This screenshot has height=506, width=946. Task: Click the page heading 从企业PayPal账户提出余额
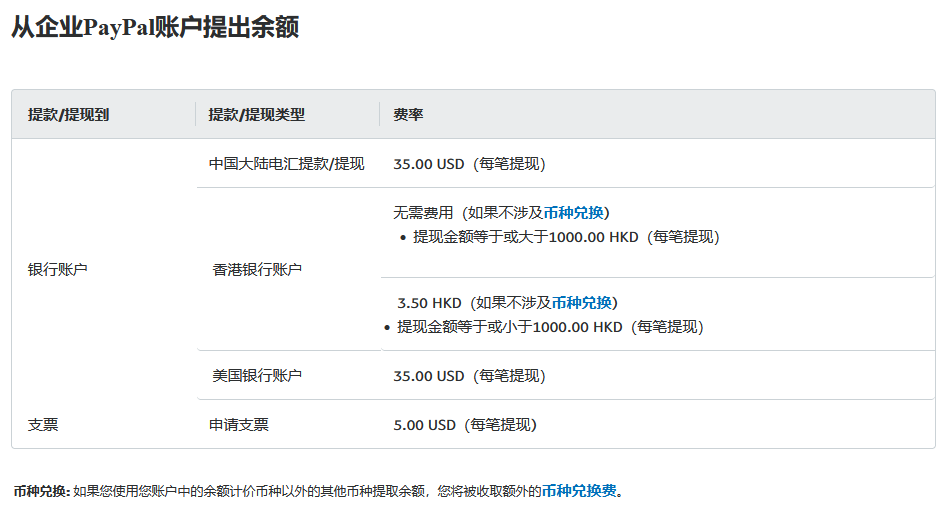pyautogui.click(x=155, y=28)
